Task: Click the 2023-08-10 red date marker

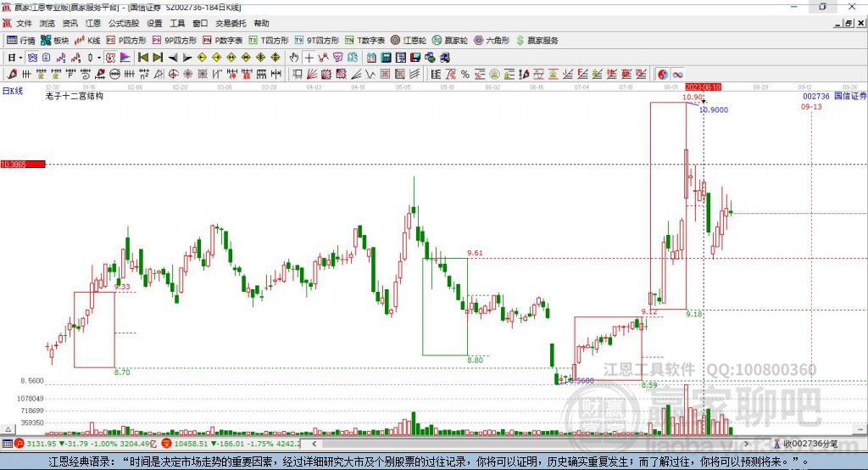Action: click(x=703, y=87)
